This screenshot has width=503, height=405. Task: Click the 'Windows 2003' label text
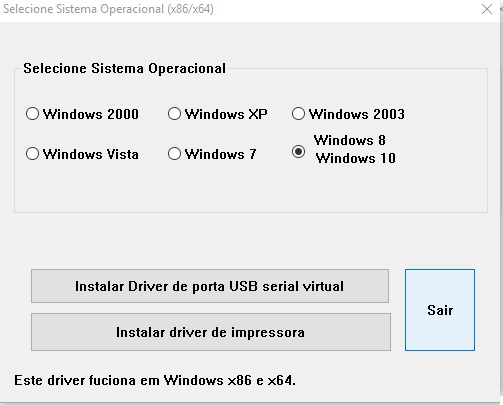tap(357, 114)
